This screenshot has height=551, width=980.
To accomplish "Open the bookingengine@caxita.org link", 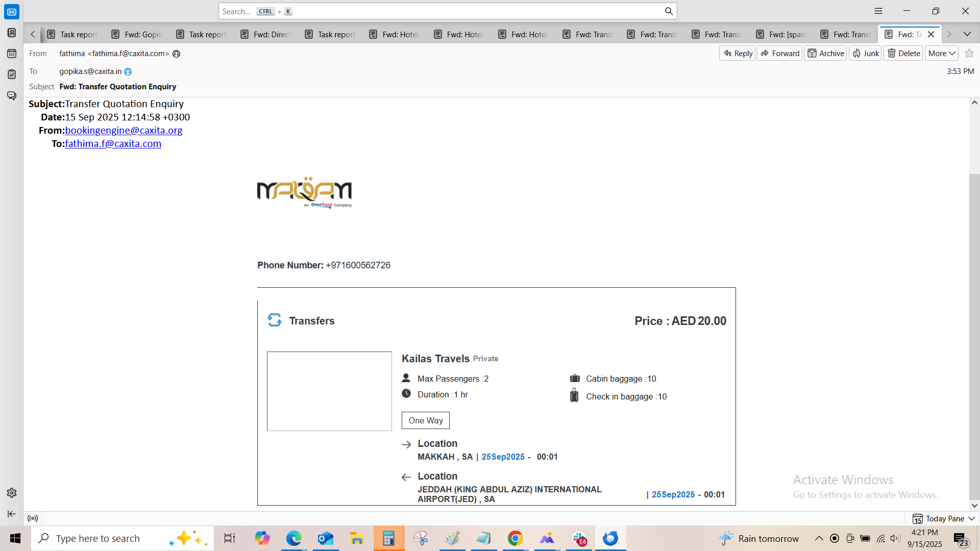I will (x=124, y=130).
